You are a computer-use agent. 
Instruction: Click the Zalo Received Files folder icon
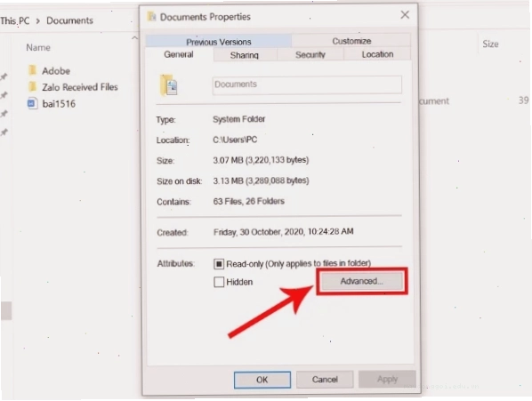(32, 87)
